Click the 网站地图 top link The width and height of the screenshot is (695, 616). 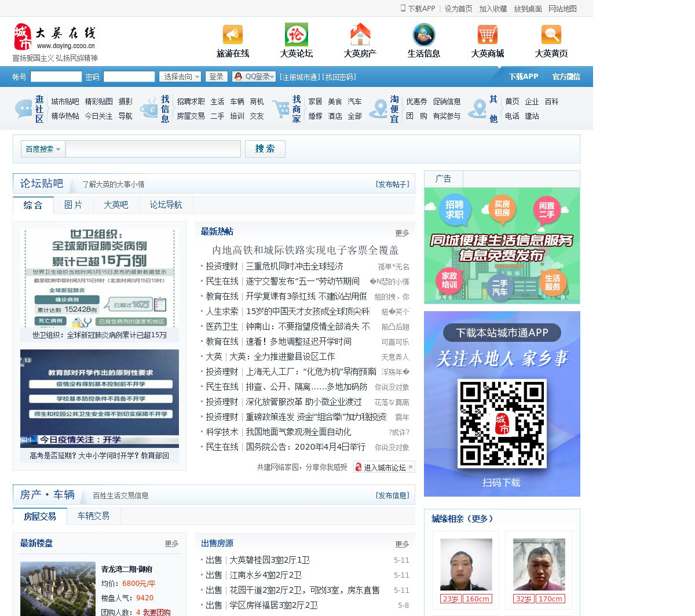(x=562, y=9)
